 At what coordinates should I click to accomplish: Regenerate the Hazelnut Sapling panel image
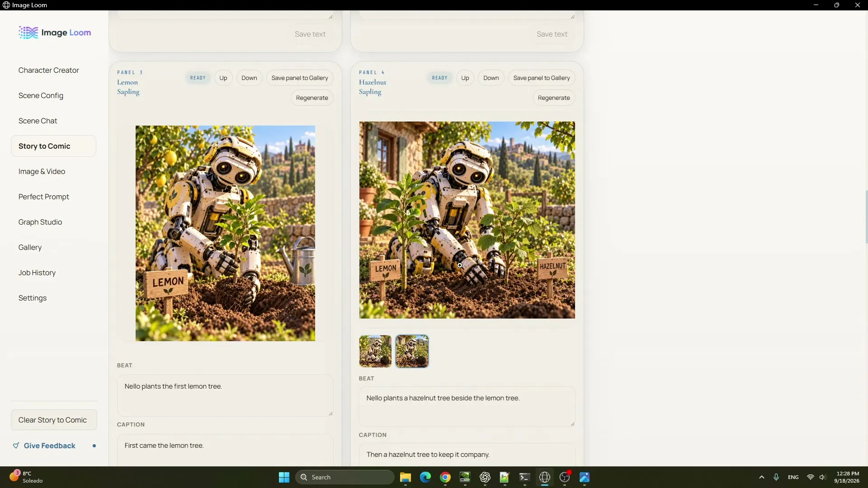554,98
